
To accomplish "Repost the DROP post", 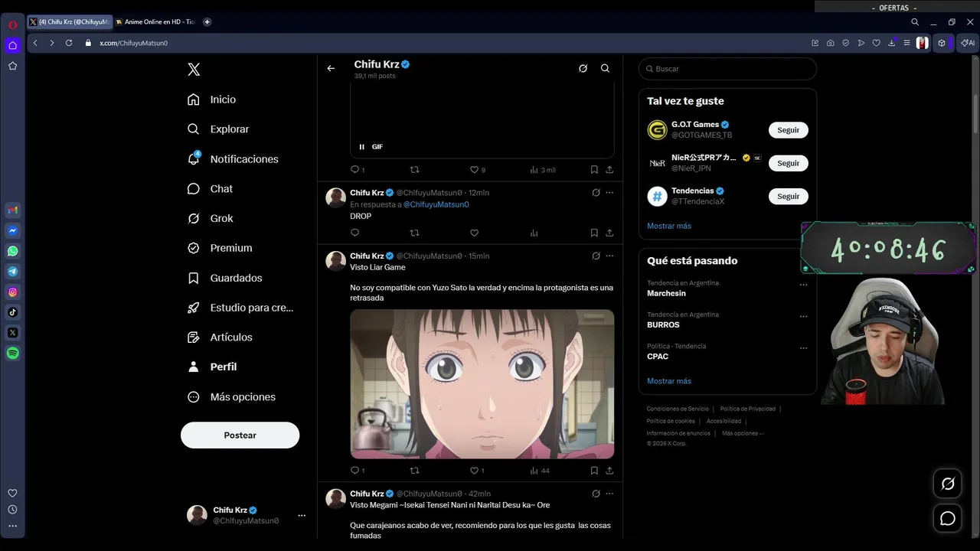I will [x=414, y=233].
